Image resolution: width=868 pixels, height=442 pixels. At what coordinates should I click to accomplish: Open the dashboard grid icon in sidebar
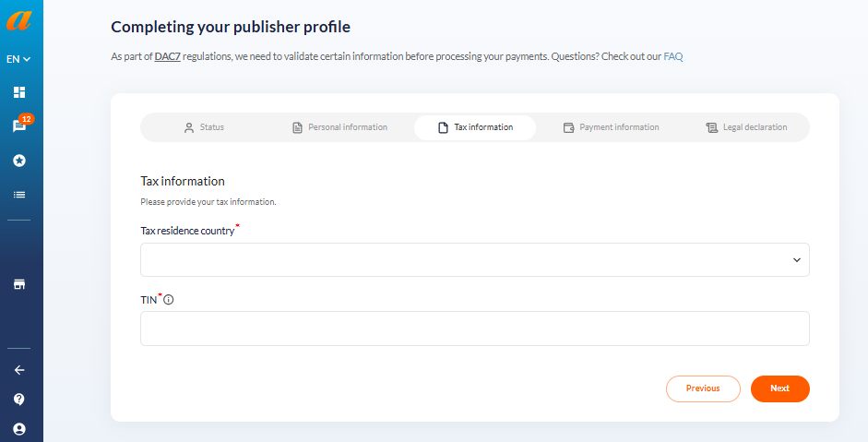tap(19, 92)
